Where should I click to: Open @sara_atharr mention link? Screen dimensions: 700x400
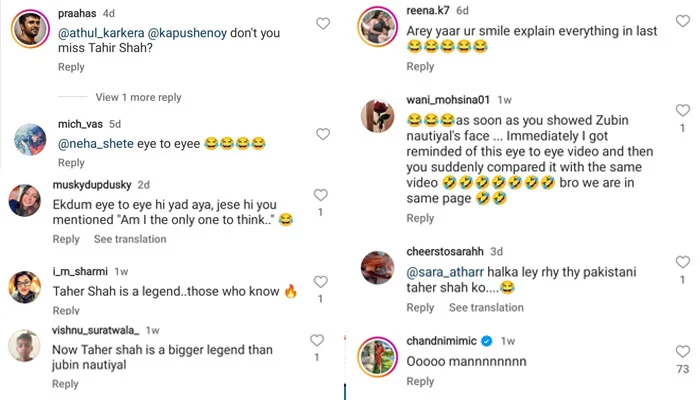445,273
